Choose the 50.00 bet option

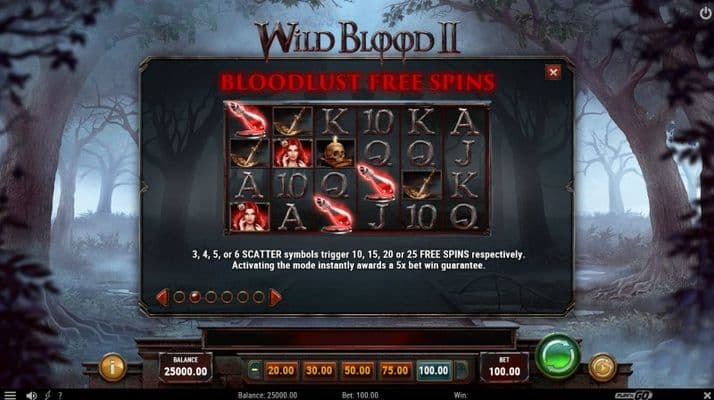(357, 370)
